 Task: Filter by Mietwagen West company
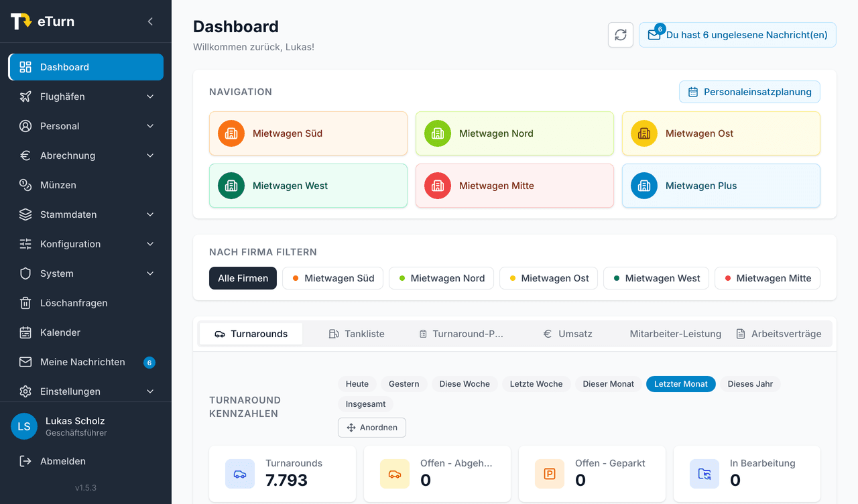coord(656,278)
